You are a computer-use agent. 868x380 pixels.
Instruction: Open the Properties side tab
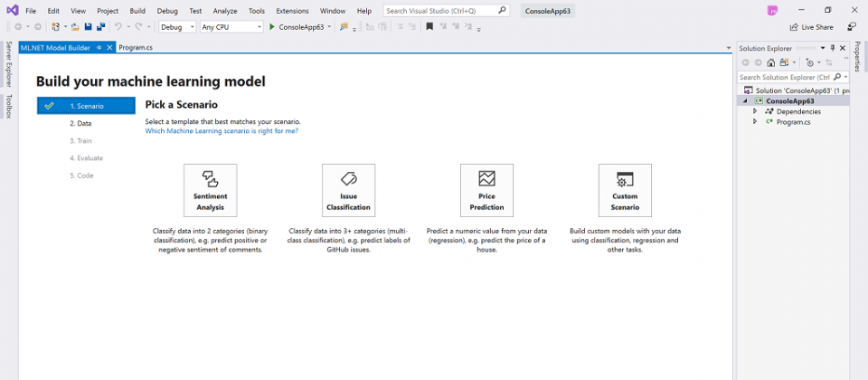pyautogui.click(x=857, y=56)
